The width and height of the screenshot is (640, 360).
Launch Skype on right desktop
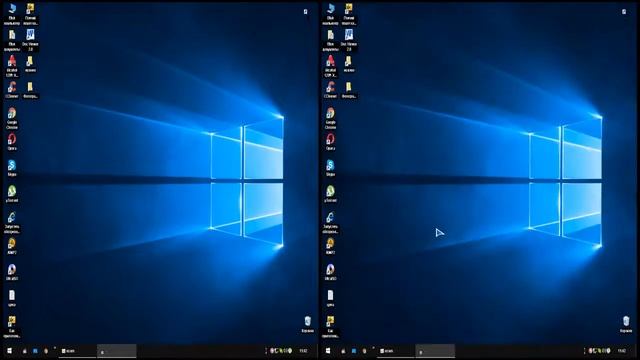[330, 168]
